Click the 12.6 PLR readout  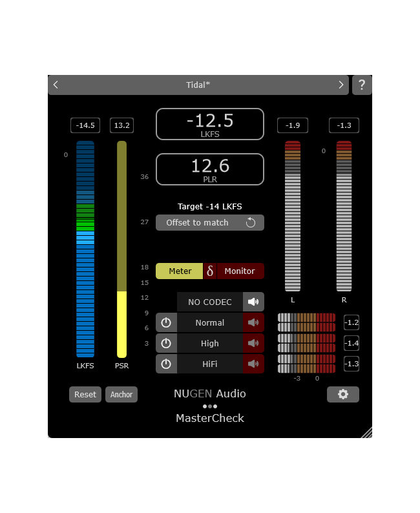point(210,169)
